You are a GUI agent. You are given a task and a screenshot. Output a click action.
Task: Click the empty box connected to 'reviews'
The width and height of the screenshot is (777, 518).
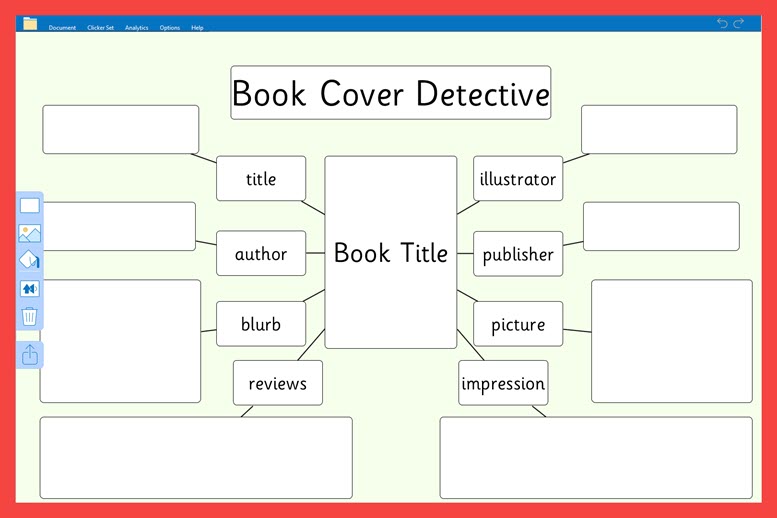point(196,457)
